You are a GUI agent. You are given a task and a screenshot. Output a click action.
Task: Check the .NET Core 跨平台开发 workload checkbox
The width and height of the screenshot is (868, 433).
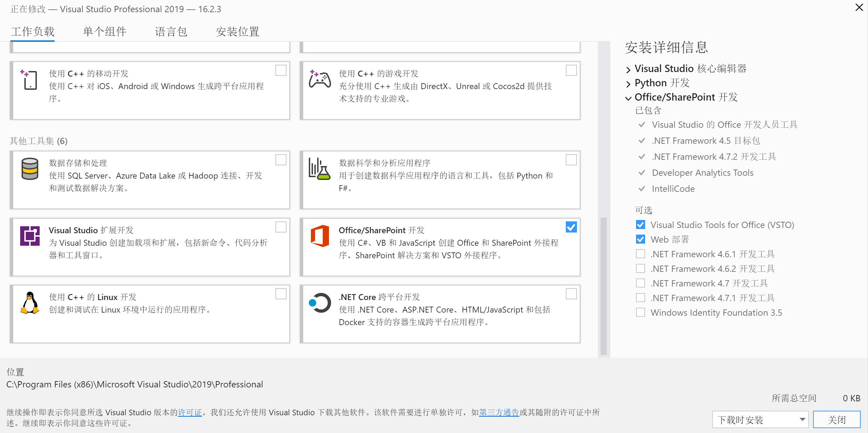coord(571,294)
